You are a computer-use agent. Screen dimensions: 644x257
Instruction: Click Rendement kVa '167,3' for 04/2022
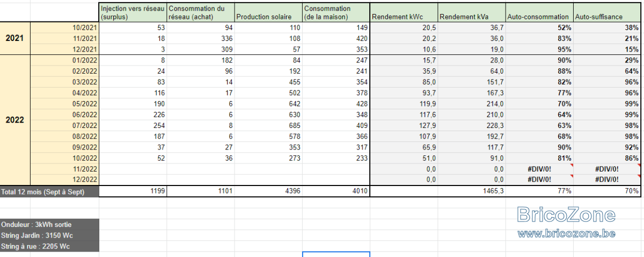click(472, 92)
